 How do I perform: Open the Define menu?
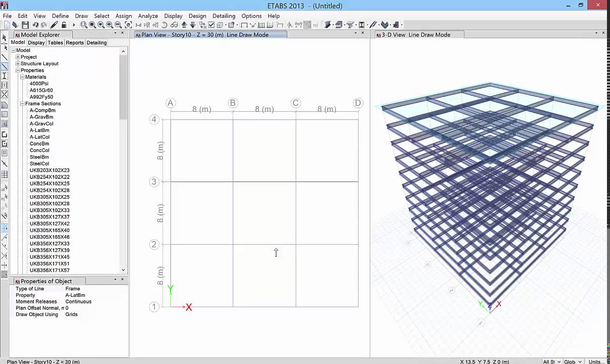60,16
